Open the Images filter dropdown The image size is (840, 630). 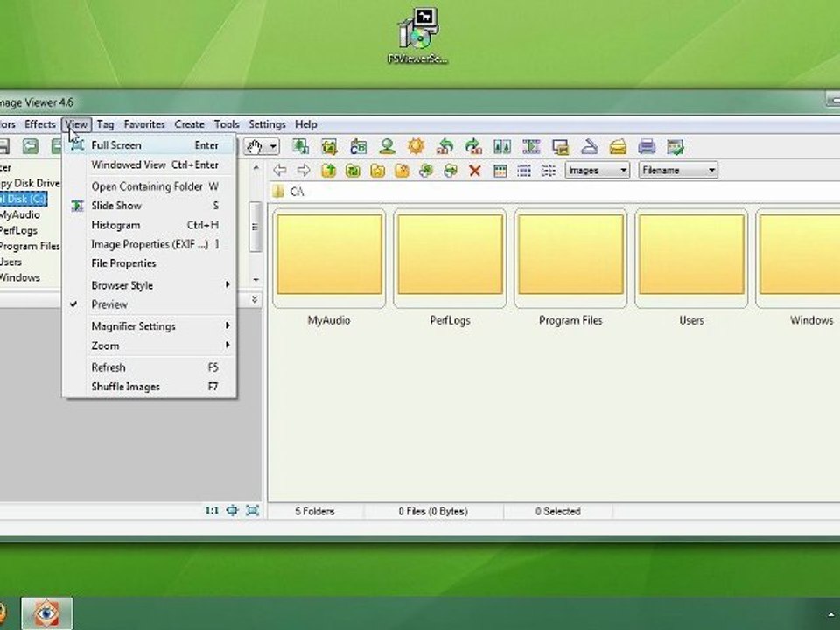point(598,171)
